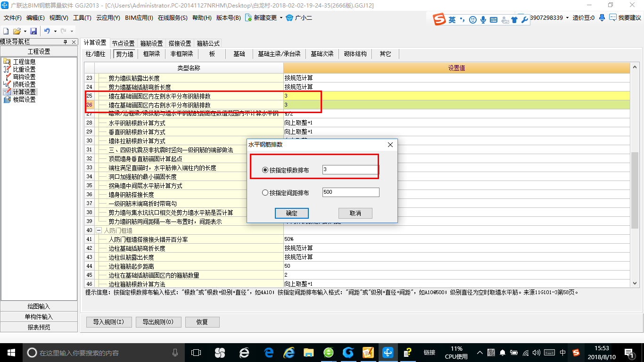
Task: Switch to the 搭接设置 tab
Action: pos(180,43)
